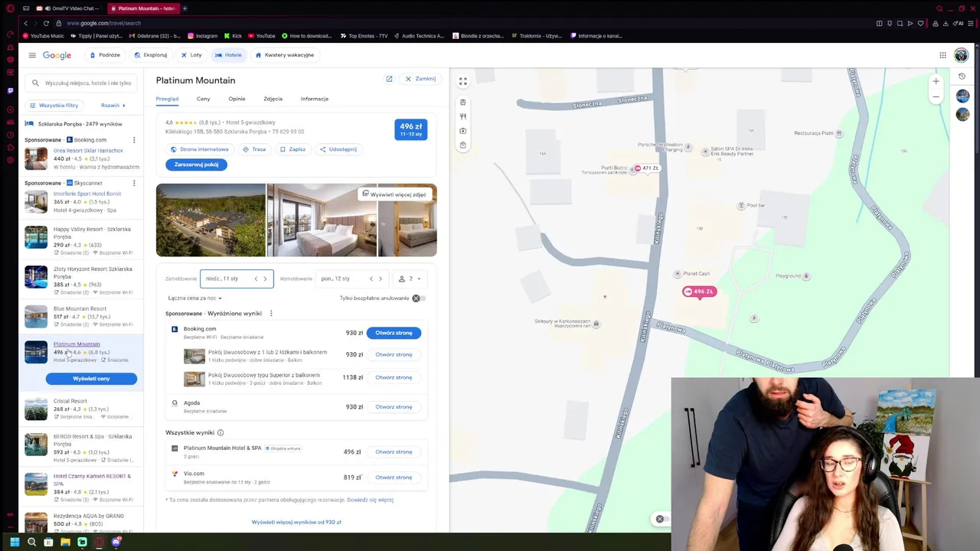Switch to the Ceny tab

pyautogui.click(x=203, y=99)
